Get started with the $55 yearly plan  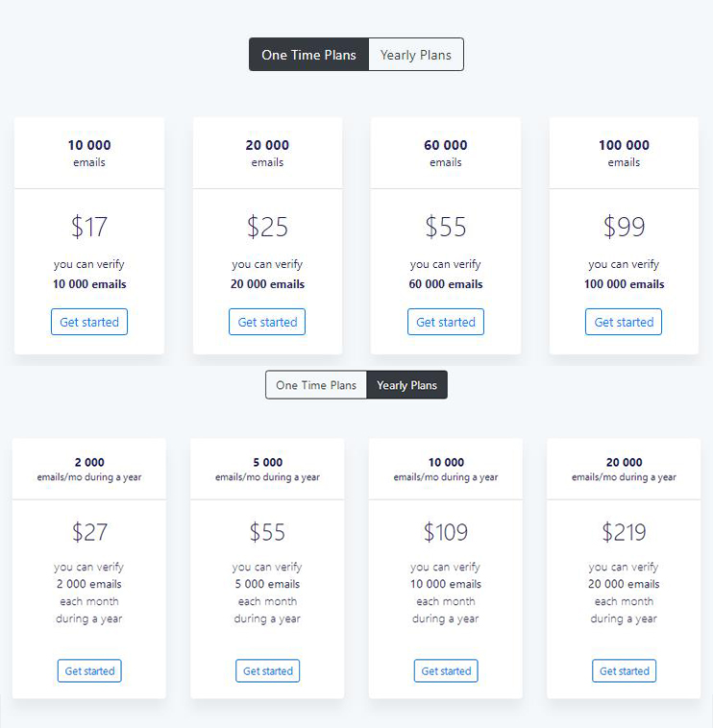coord(268,670)
